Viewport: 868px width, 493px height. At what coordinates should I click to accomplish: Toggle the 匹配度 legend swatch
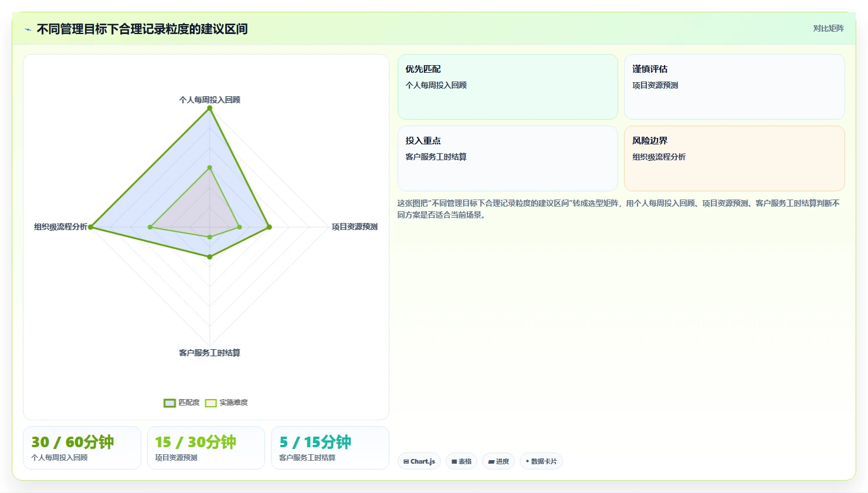[x=169, y=403]
